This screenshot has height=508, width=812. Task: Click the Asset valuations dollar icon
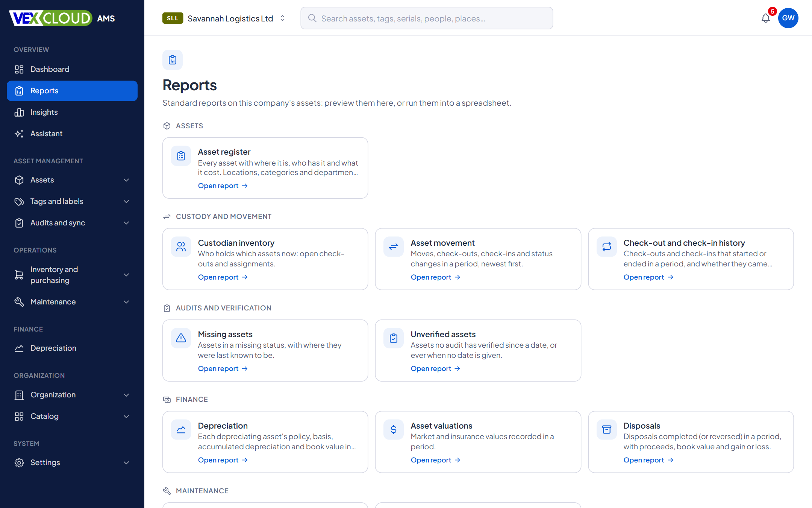(x=394, y=430)
